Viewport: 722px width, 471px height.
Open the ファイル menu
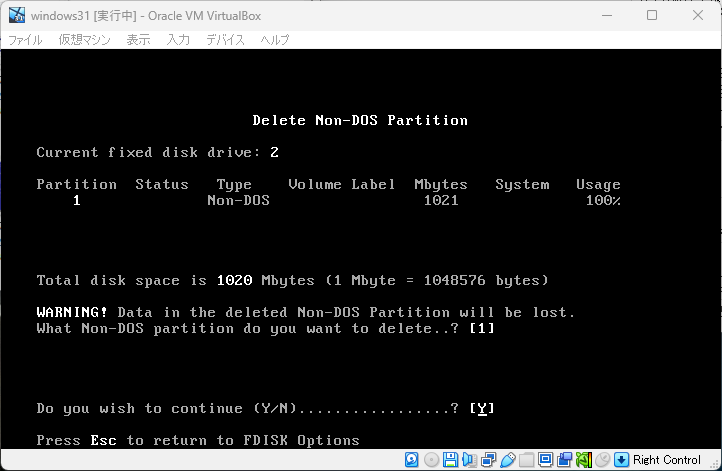click(25, 40)
